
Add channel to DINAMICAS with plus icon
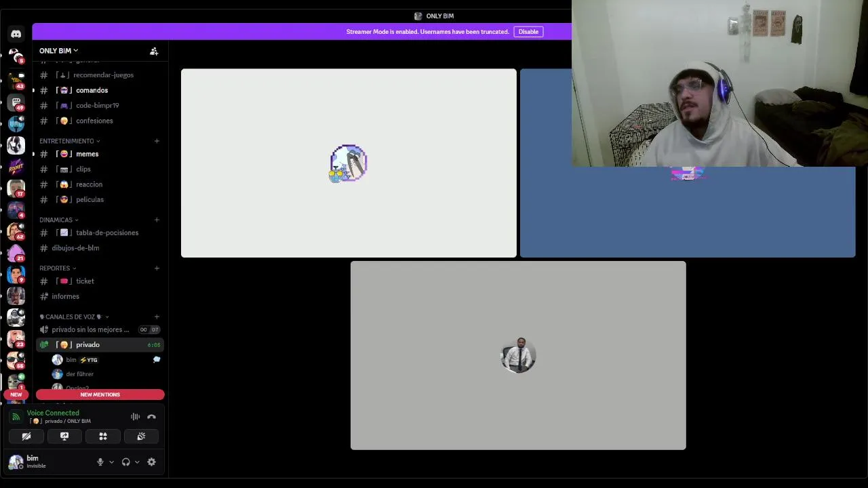point(157,220)
